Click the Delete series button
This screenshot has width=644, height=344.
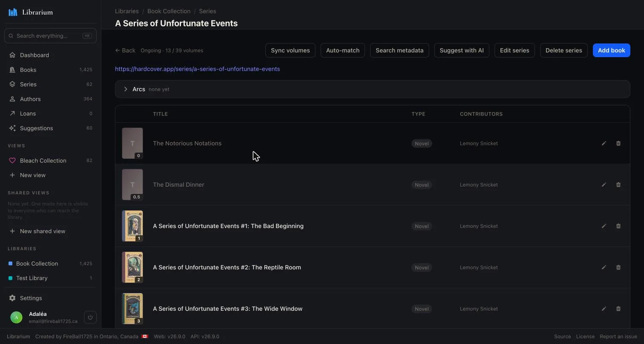(x=564, y=50)
